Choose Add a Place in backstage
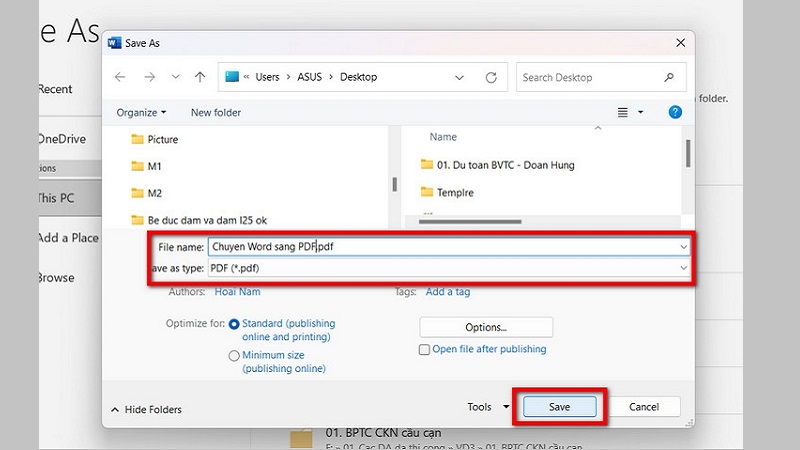This screenshot has width=800, height=450. click(68, 238)
